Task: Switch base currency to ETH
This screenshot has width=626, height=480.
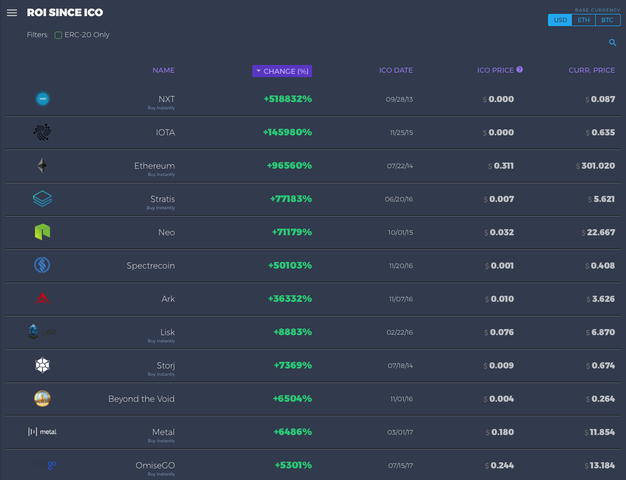Action: pyautogui.click(x=583, y=20)
